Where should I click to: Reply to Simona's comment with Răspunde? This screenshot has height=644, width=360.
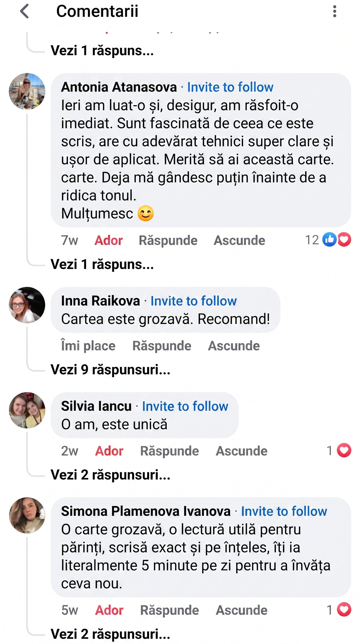[x=169, y=610]
